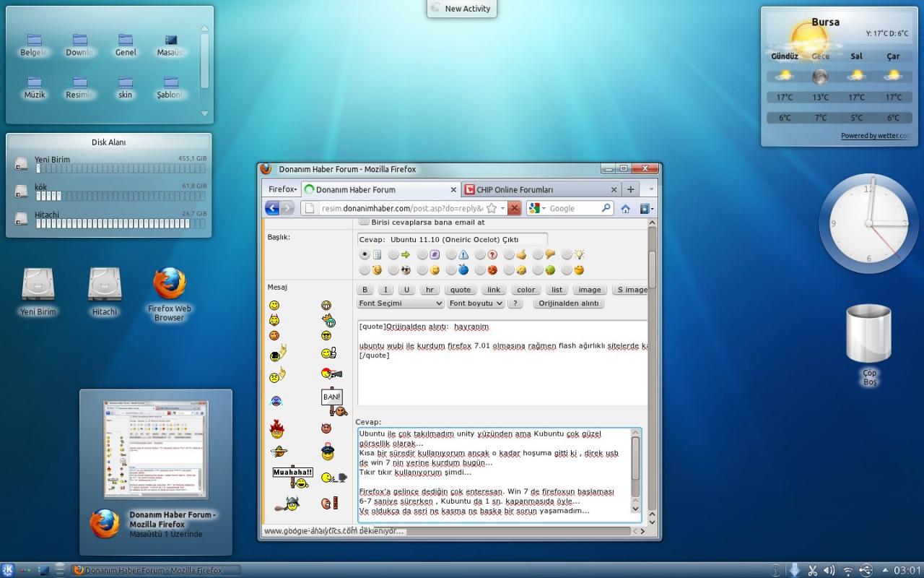The width and height of the screenshot is (924, 578).
Task: Click the quote formatting button
Action: tap(461, 290)
